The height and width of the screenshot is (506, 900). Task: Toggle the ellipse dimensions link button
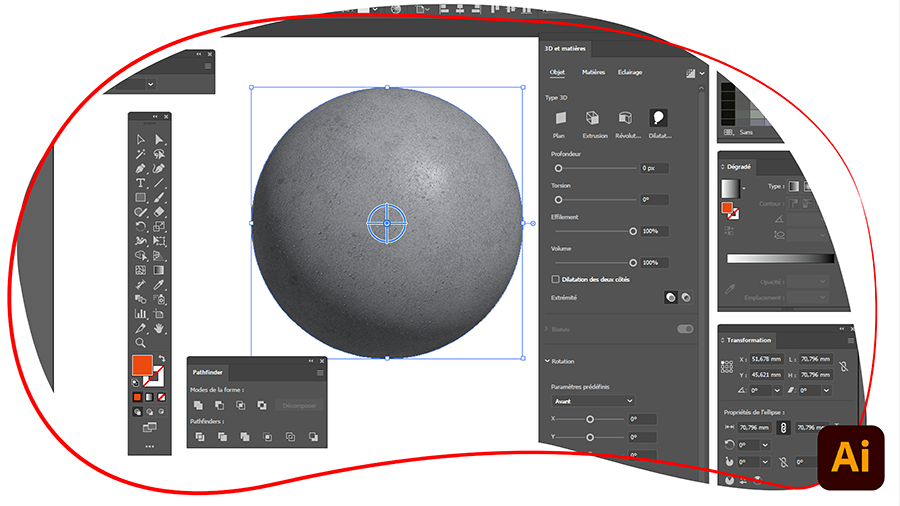tap(785, 427)
